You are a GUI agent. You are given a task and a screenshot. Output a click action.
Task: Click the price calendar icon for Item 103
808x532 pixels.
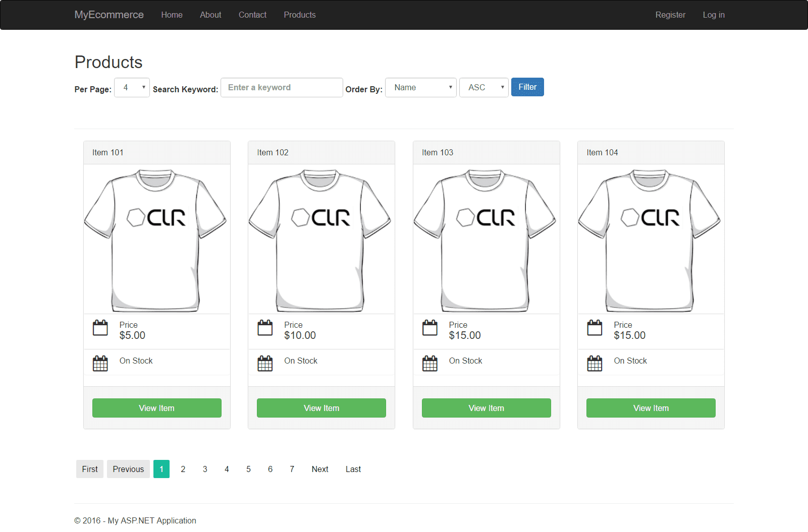430,328
